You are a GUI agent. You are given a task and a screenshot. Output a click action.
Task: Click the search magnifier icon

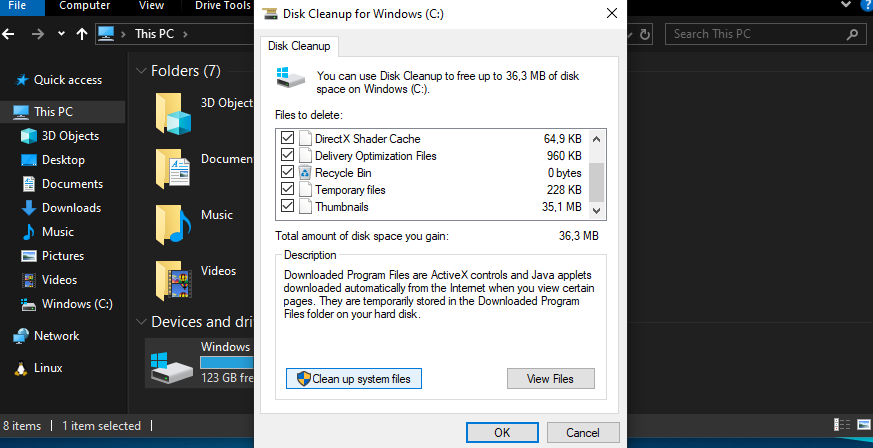pos(852,34)
